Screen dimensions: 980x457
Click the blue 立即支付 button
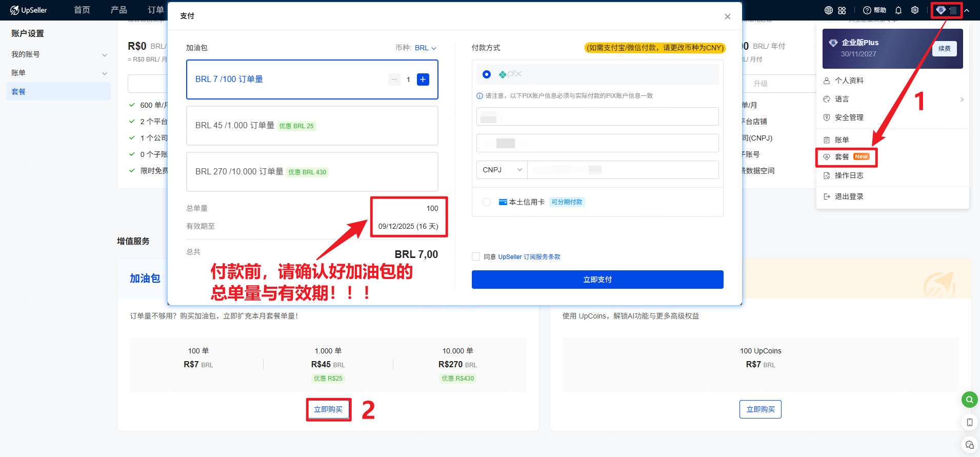pyautogui.click(x=597, y=280)
